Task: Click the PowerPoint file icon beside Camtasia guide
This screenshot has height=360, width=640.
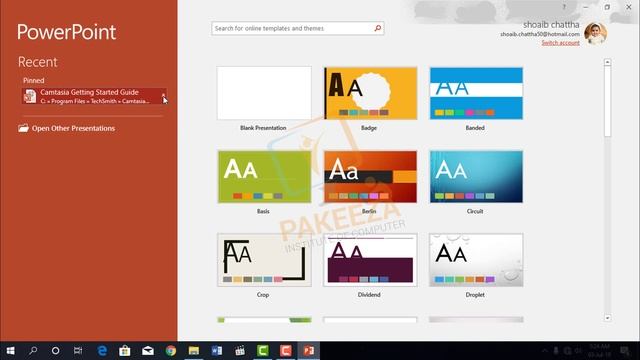Action: pyautogui.click(x=30, y=96)
